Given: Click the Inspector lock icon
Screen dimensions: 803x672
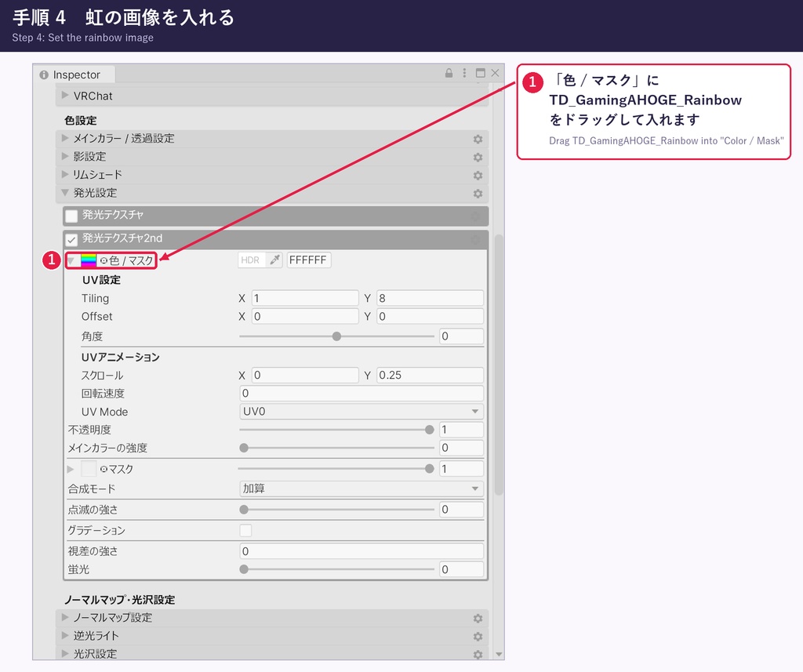Looking at the screenshot, I should (x=449, y=73).
